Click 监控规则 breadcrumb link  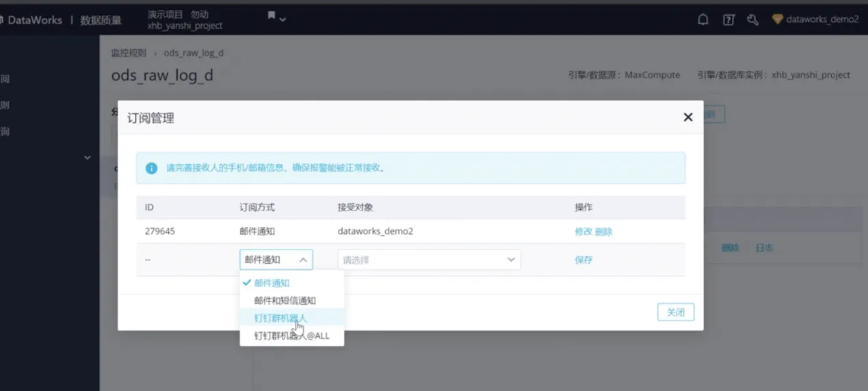129,53
